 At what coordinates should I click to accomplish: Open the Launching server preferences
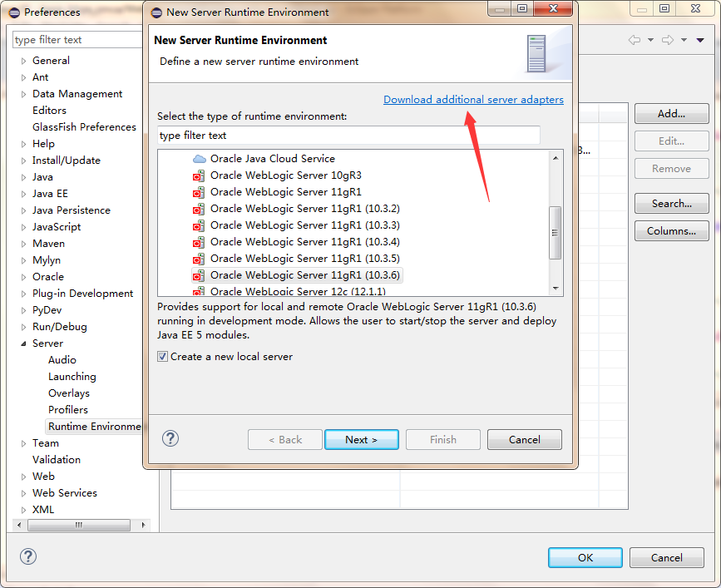coord(72,377)
